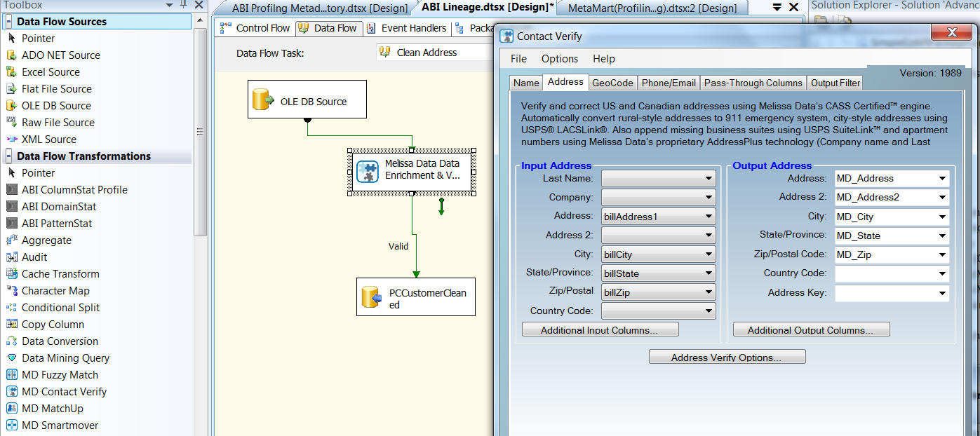
Task: Click the MD Fuzzy Match toolbox icon
Action: point(11,375)
